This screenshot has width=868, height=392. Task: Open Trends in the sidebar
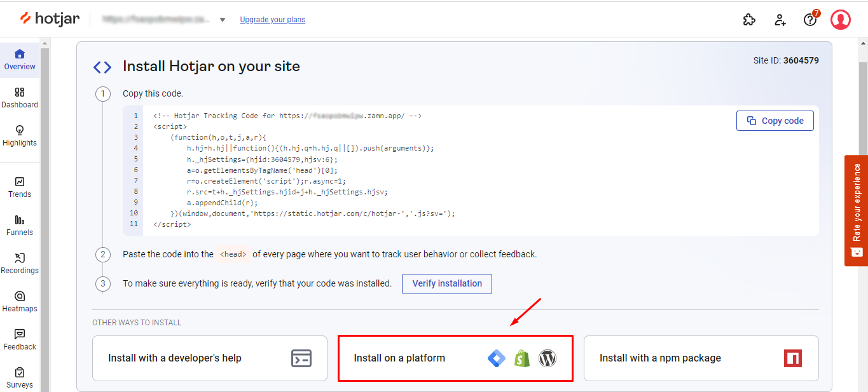20,187
